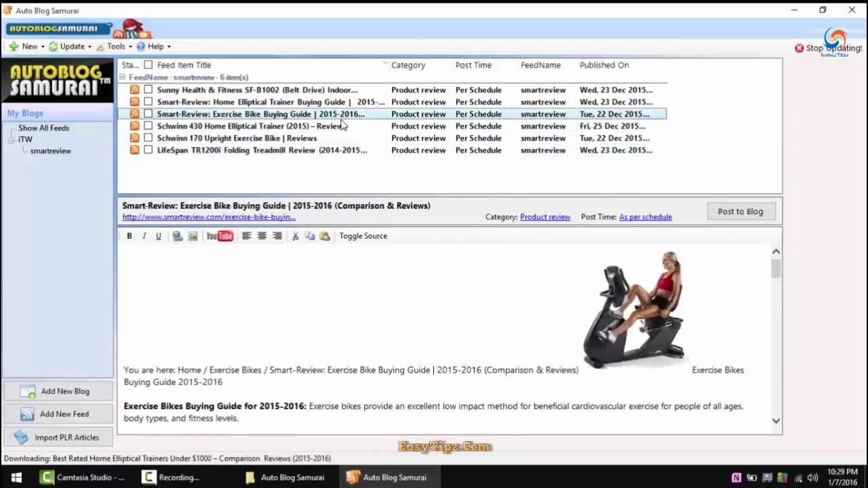Check Smart-Review Home Elliptical Trainer item
The width and height of the screenshot is (868, 488).
coord(148,102)
